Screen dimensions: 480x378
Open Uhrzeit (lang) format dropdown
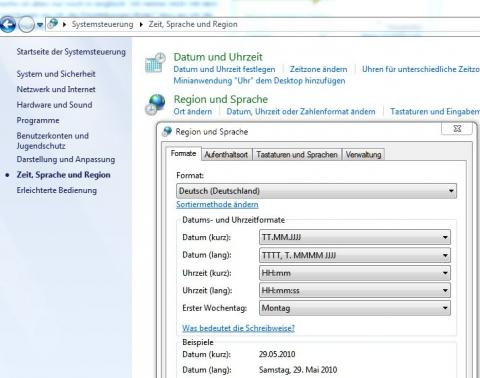pos(355,291)
